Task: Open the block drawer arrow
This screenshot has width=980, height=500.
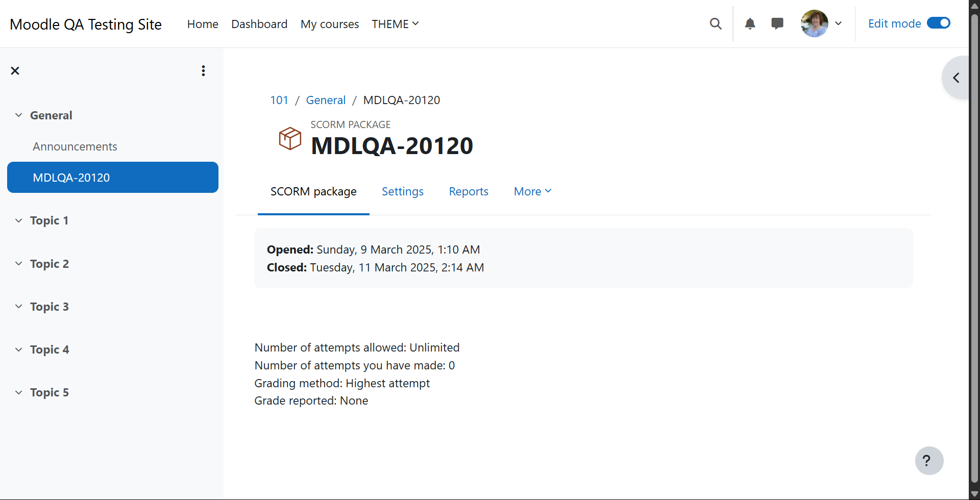Action: coord(956,78)
